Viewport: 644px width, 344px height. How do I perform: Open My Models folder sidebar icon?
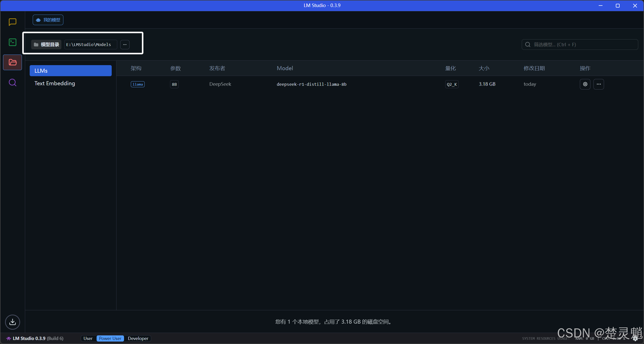tap(12, 62)
